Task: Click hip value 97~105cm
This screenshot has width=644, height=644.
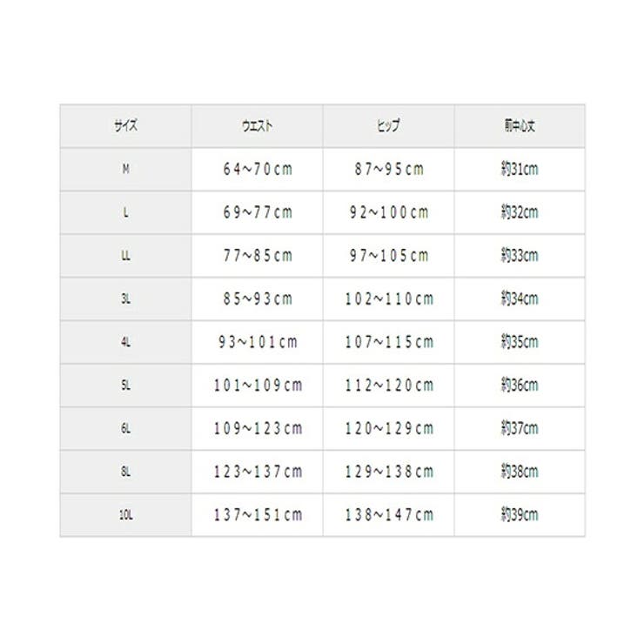Action: tap(389, 256)
